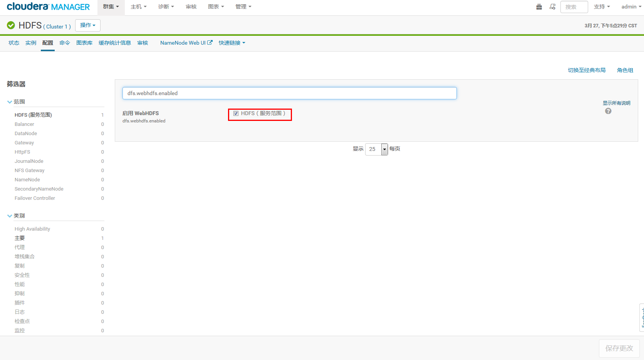Click the 图表库 charts library item
The width and height of the screenshot is (644, 360).
point(84,43)
